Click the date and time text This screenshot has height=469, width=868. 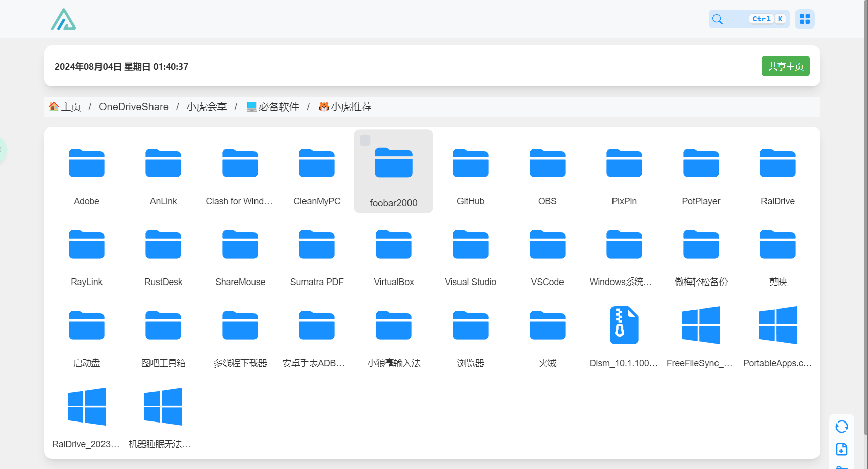click(x=121, y=67)
